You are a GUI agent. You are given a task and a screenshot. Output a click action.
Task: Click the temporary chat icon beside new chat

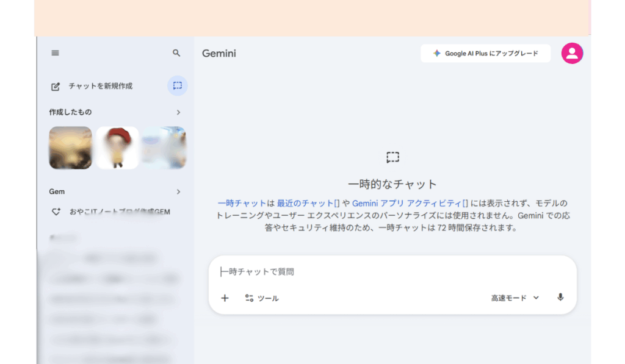(x=177, y=85)
